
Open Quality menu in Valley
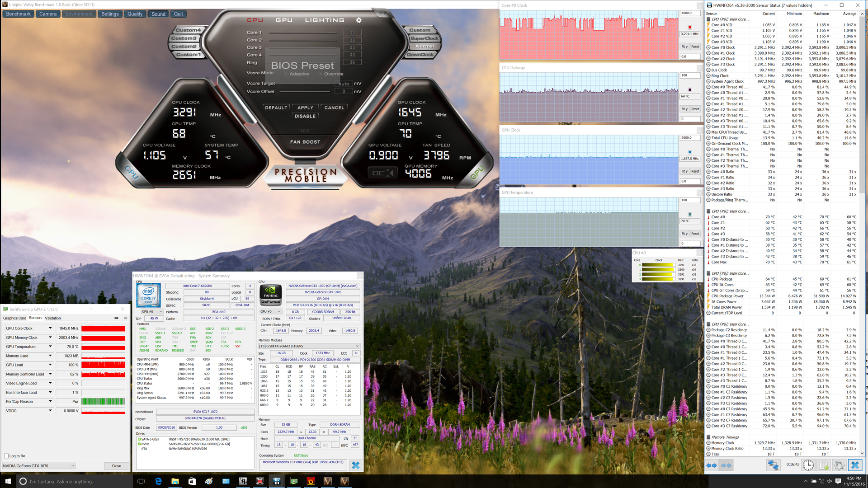[135, 14]
